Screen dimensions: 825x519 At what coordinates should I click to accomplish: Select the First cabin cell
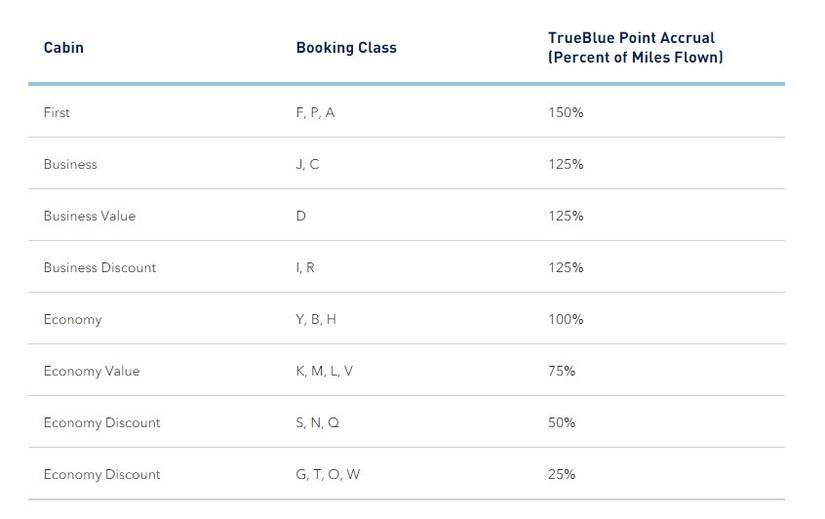(x=57, y=113)
